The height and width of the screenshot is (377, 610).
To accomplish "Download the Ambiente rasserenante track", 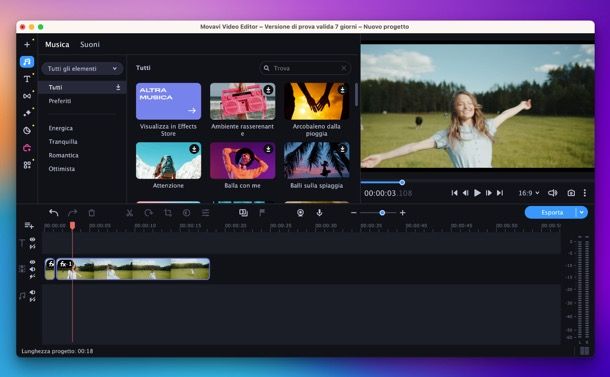I will coord(268,90).
